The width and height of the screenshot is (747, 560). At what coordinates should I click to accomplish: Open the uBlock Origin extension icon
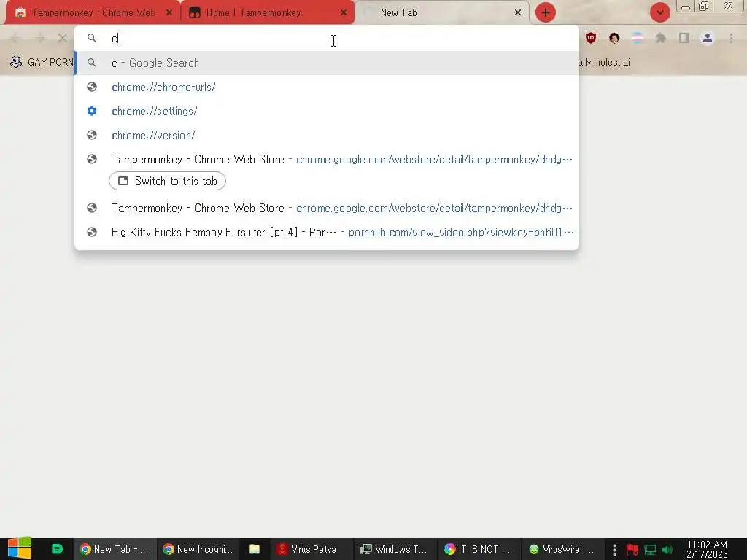click(591, 38)
